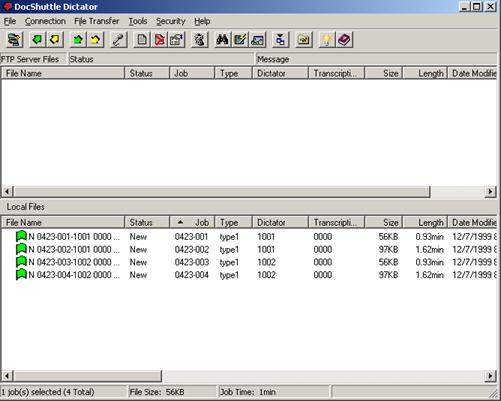Click the blank document new file icon
The image size is (501, 401).
coord(142,40)
